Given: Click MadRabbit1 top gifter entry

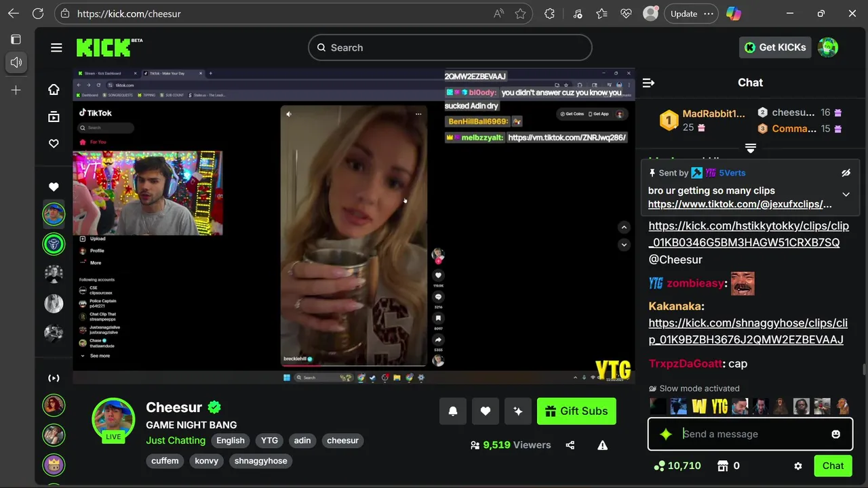Looking at the screenshot, I should [x=703, y=120].
